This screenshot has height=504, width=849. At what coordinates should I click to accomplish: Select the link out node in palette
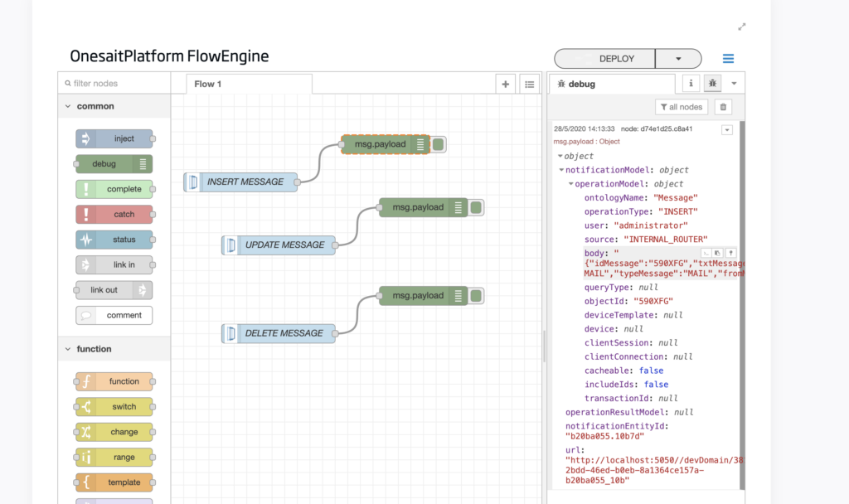(x=114, y=290)
